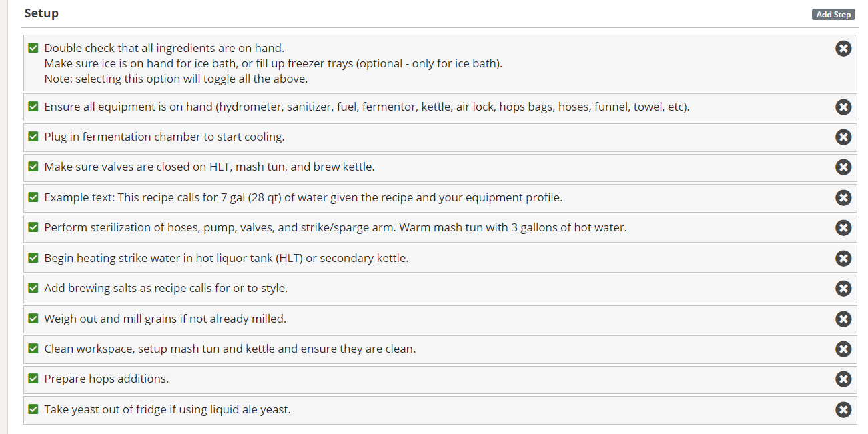Uncheck 'Add brewing salts' checkbox
Image resolution: width=868 pixels, height=434 pixels.
[33, 288]
